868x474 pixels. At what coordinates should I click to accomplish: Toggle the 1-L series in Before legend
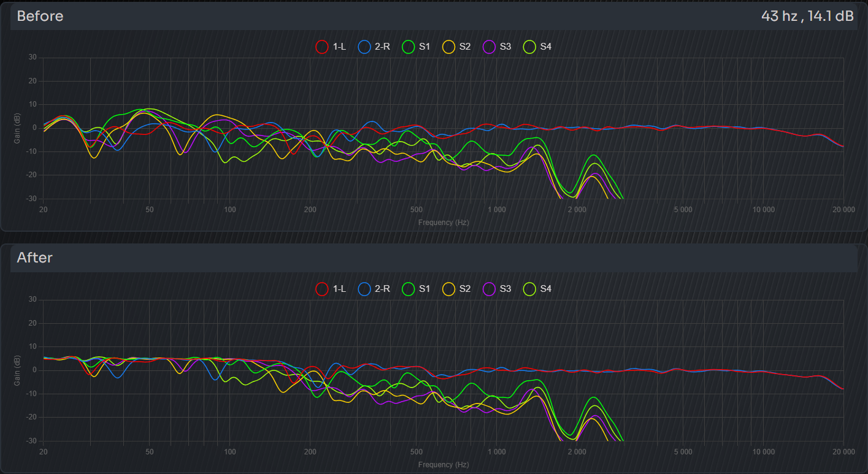(x=331, y=47)
